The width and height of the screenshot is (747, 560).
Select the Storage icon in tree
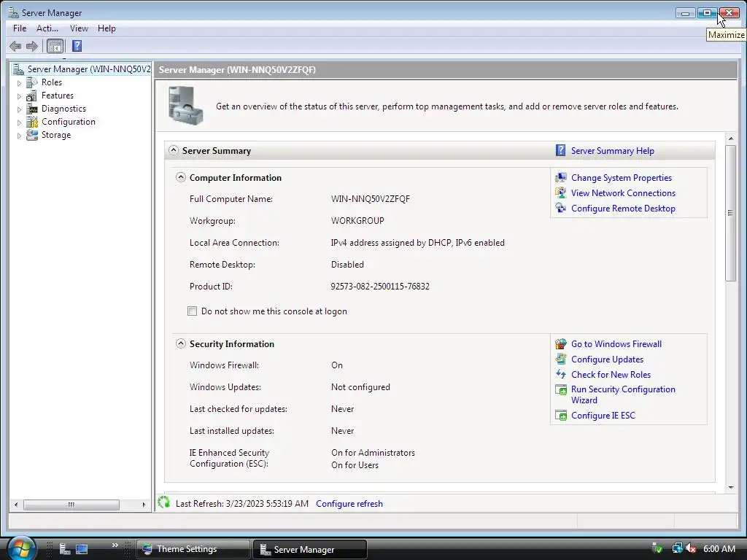tap(32, 135)
